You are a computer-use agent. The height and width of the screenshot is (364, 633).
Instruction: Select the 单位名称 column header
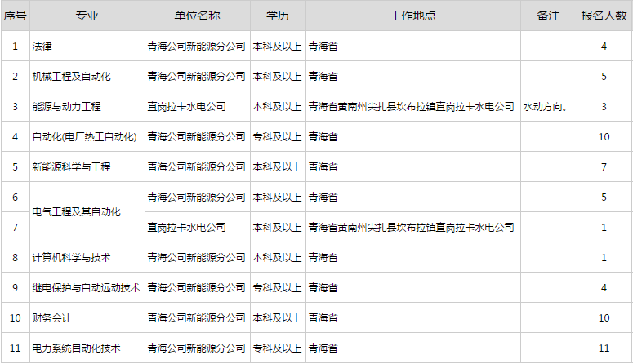tap(197, 16)
